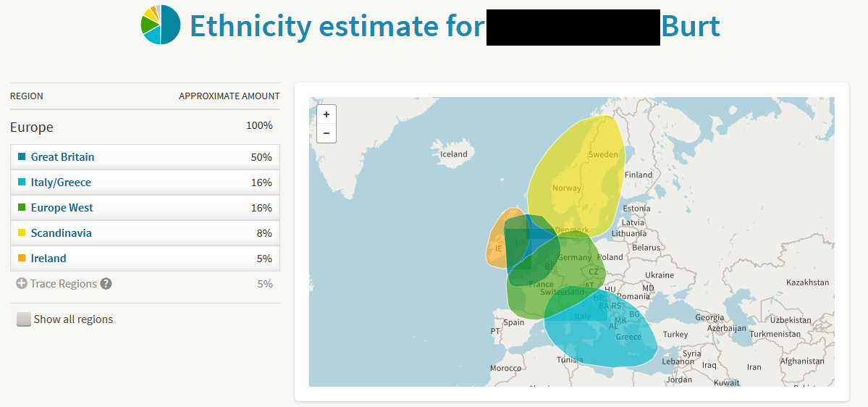Viewport: 868px width, 407px height.
Task: Click the Italy/Greece cyan color swatch
Action: 22,182
